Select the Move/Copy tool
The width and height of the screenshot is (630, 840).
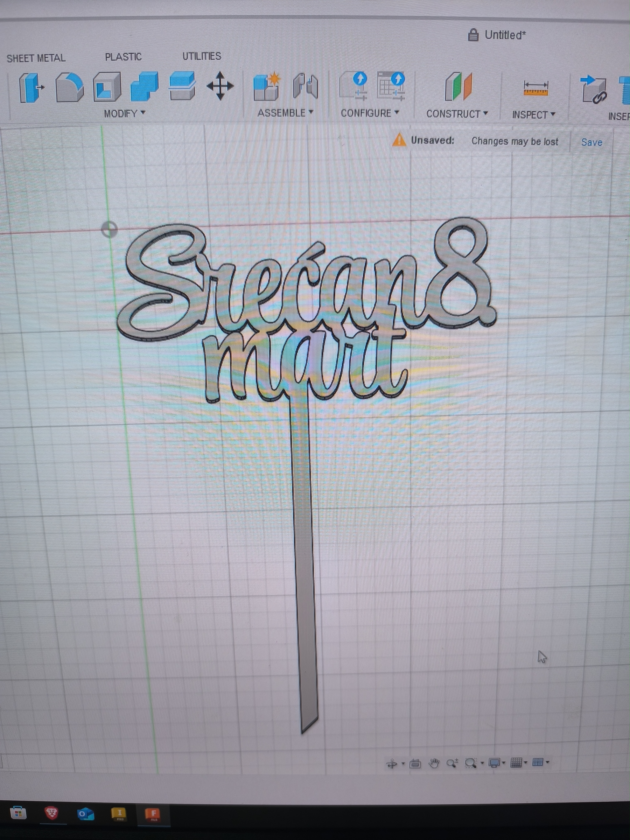(220, 85)
